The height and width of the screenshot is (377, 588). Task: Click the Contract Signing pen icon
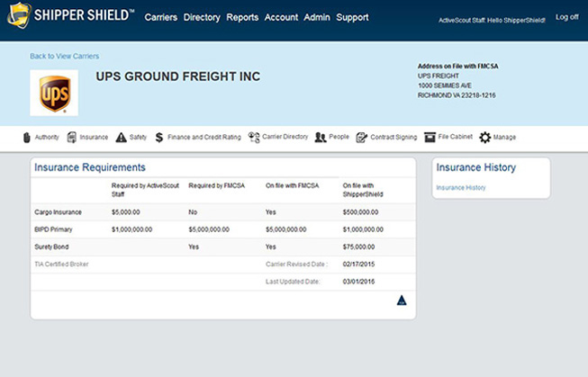click(x=362, y=138)
